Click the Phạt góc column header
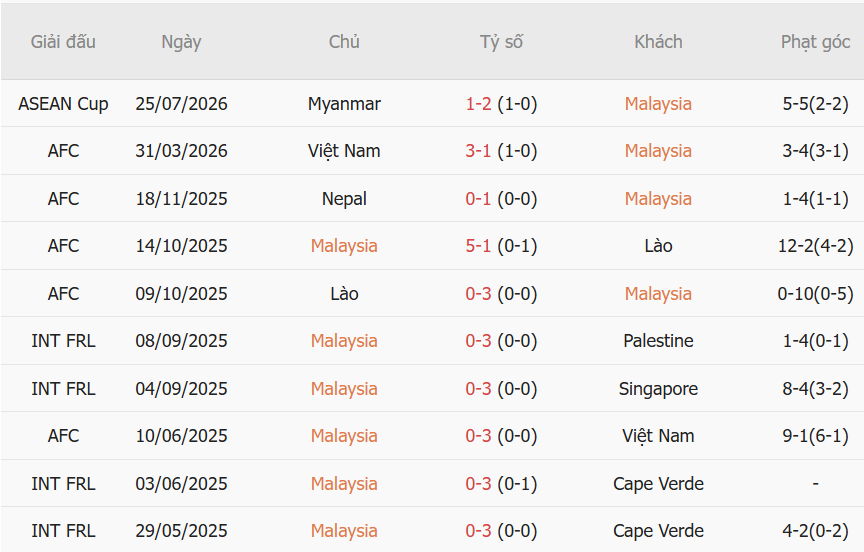The width and height of the screenshot is (864, 552). [816, 42]
